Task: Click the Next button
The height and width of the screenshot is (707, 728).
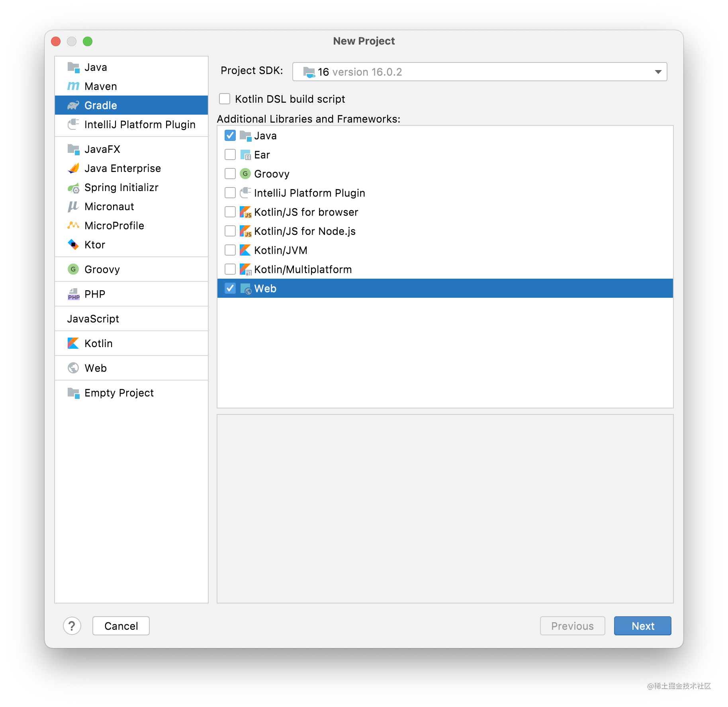Action: click(x=642, y=626)
